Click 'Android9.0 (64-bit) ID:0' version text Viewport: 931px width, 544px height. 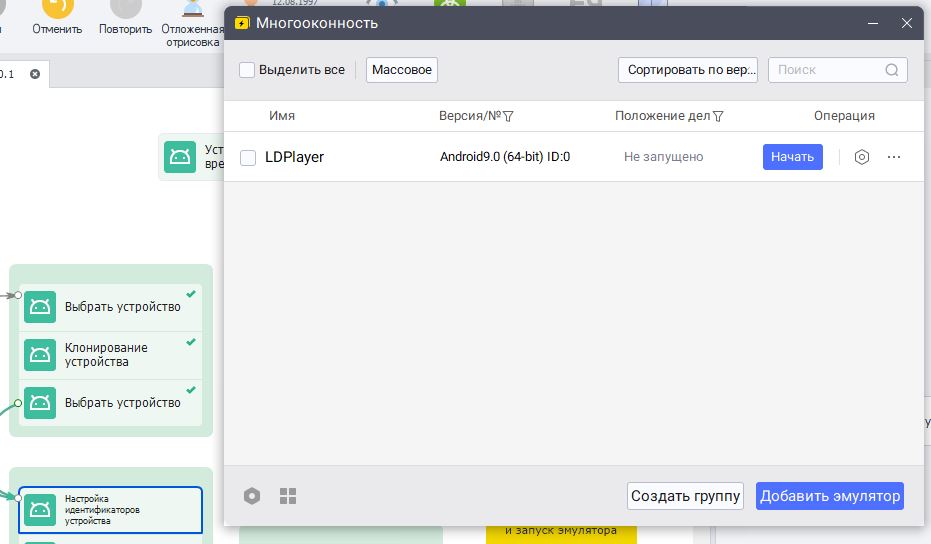pyautogui.click(x=505, y=157)
